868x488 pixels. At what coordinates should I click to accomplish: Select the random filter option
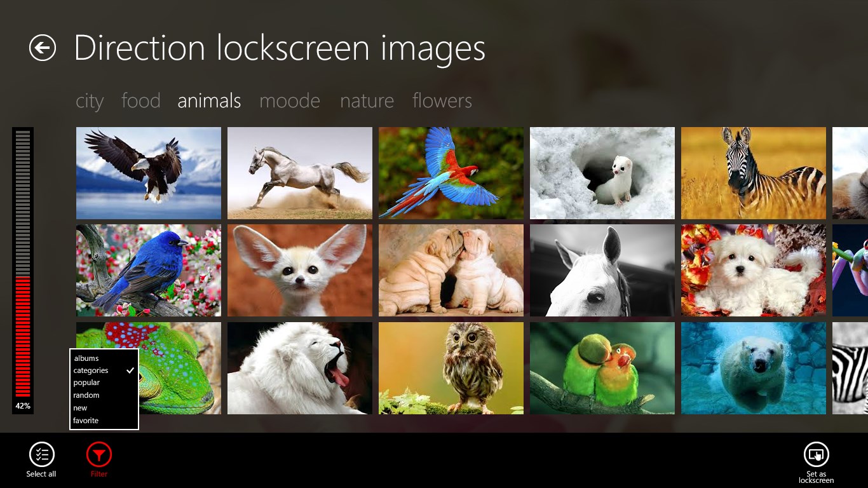[x=86, y=395]
